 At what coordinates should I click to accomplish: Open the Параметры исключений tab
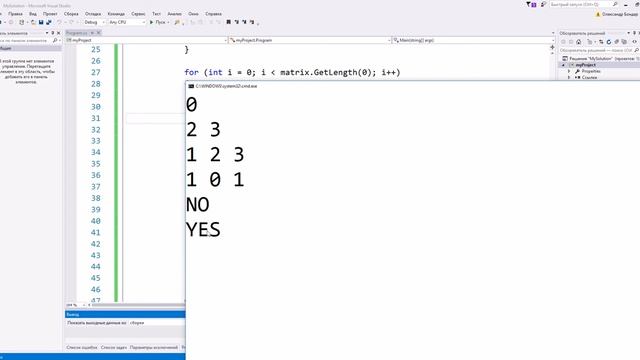click(154, 347)
